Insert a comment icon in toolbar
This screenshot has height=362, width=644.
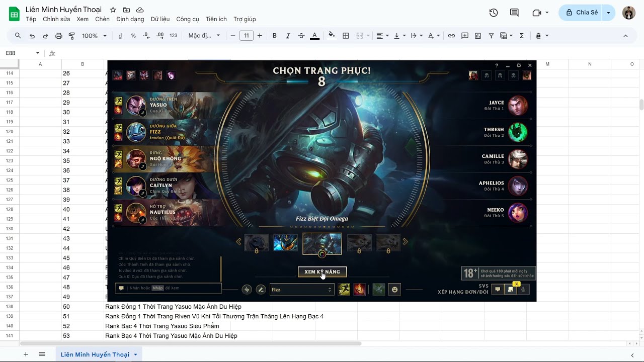pos(465,36)
